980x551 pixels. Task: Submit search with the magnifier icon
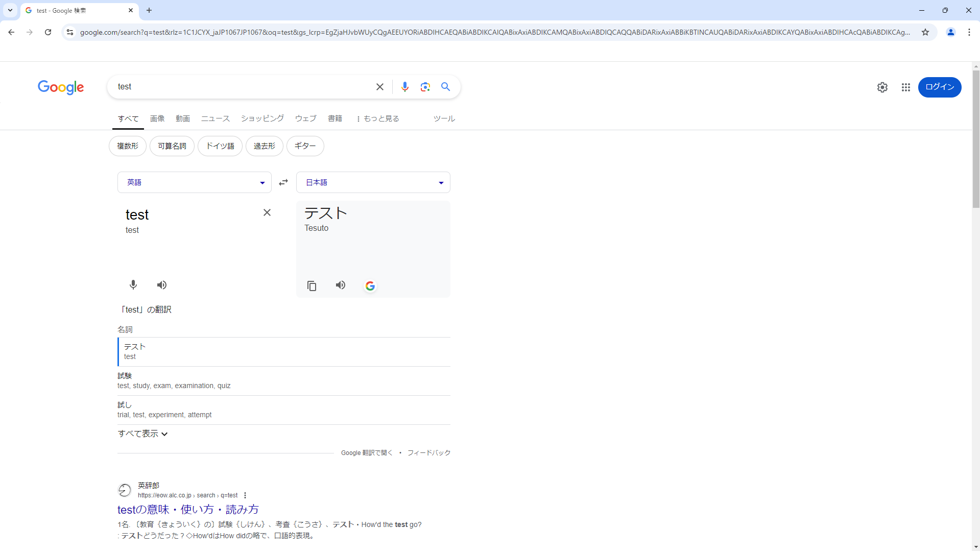(446, 87)
